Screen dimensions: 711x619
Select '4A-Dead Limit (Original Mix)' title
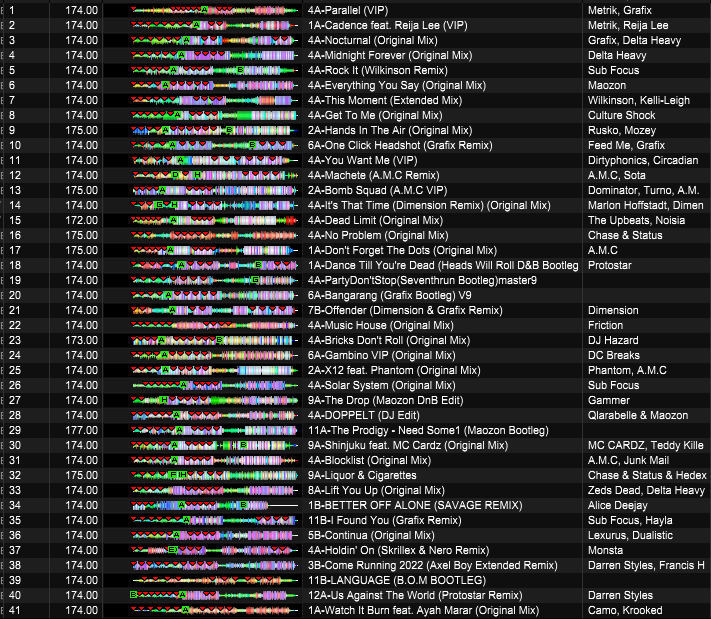pyautogui.click(x=375, y=220)
